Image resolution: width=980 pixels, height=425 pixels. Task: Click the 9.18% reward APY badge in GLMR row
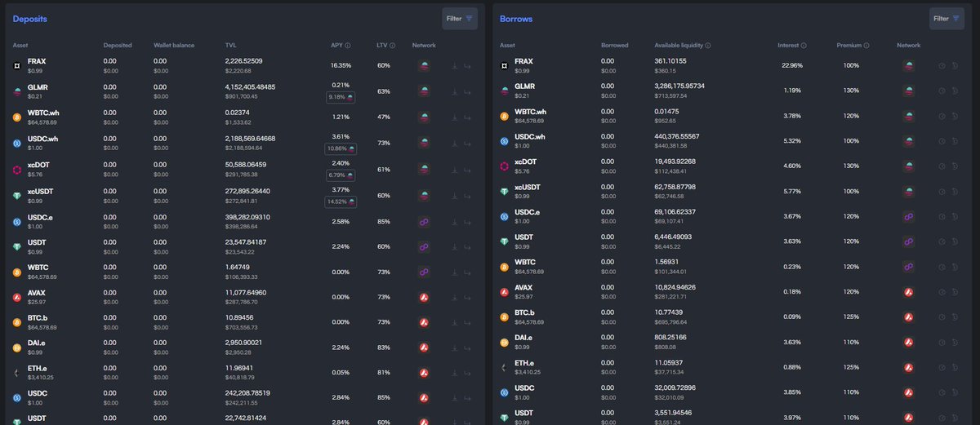(x=341, y=98)
